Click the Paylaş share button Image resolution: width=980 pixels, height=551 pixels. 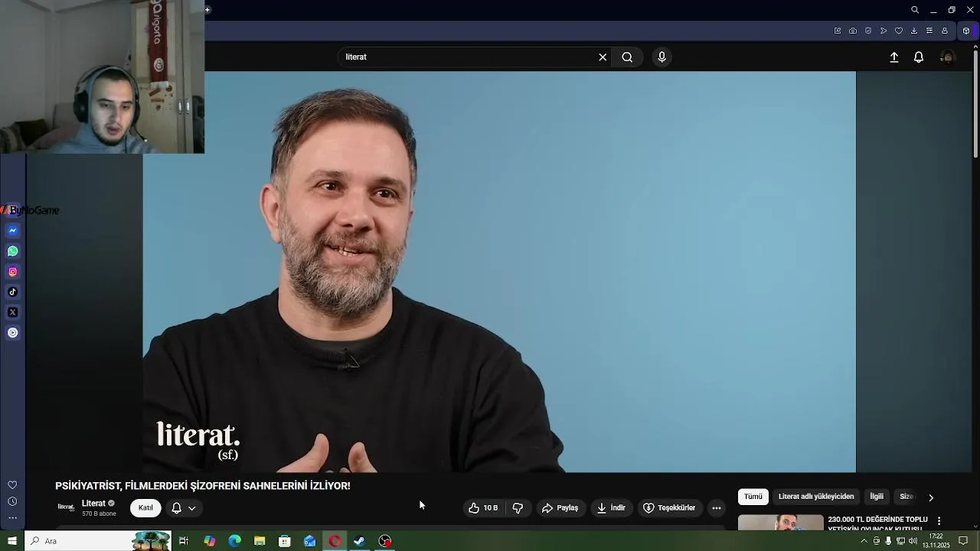[560, 508]
